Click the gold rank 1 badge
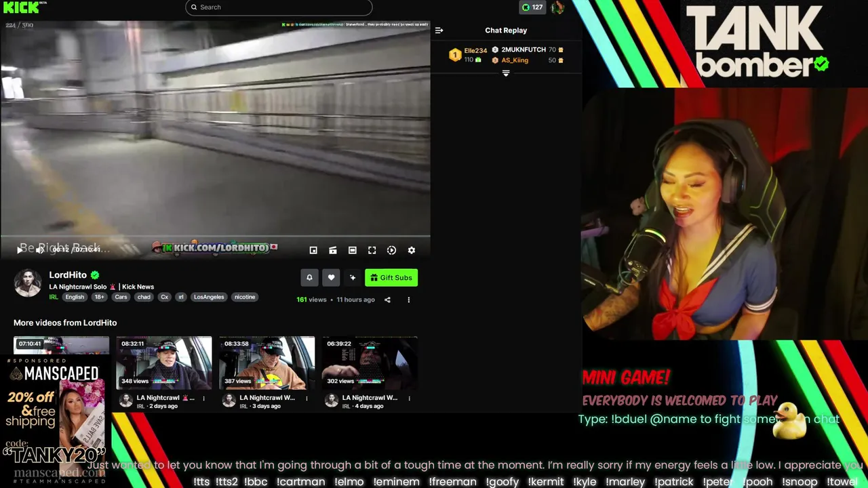This screenshot has height=488, width=868. click(455, 55)
